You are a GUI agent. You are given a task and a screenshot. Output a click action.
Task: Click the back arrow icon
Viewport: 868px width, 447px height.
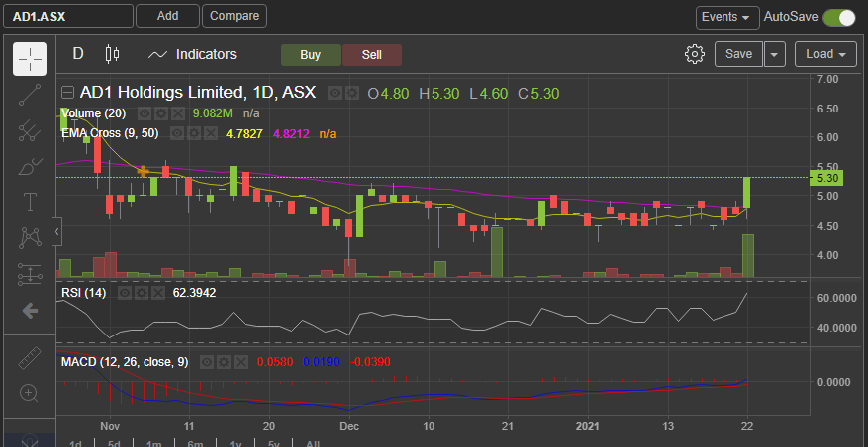tap(29, 311)
